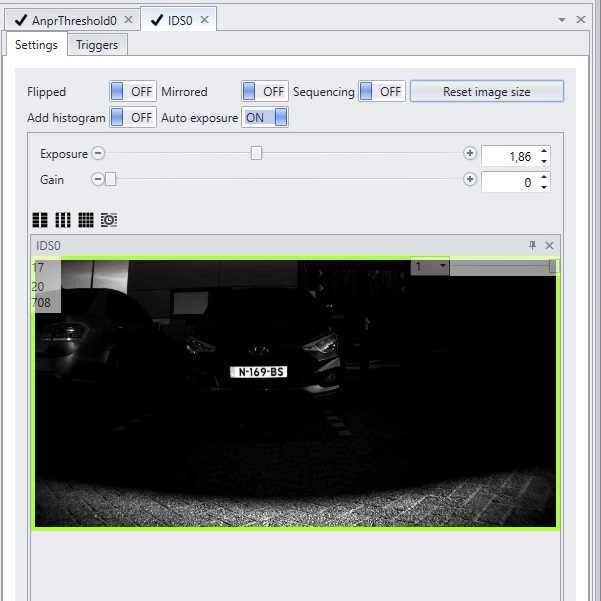Click Reset image size button
601x601 pixels.
point(487,91)
